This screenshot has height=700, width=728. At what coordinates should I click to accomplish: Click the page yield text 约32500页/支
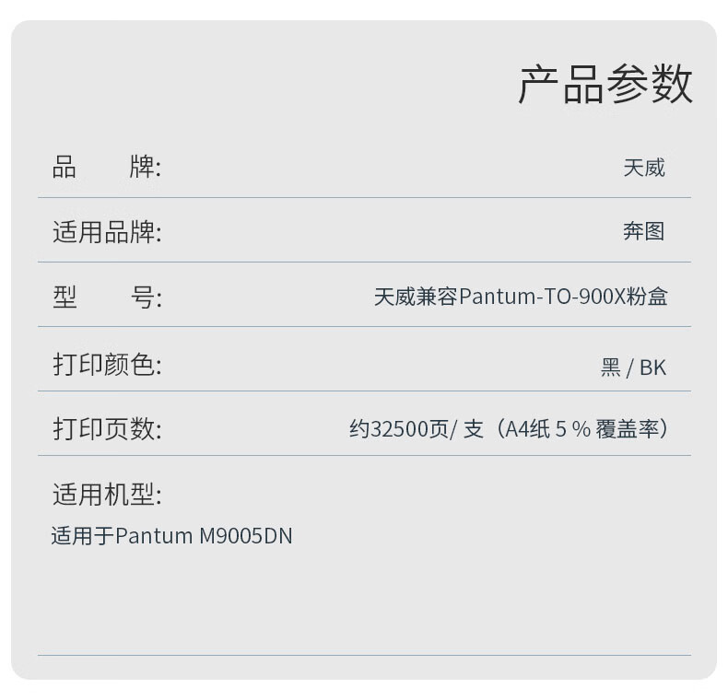point(417,428)
